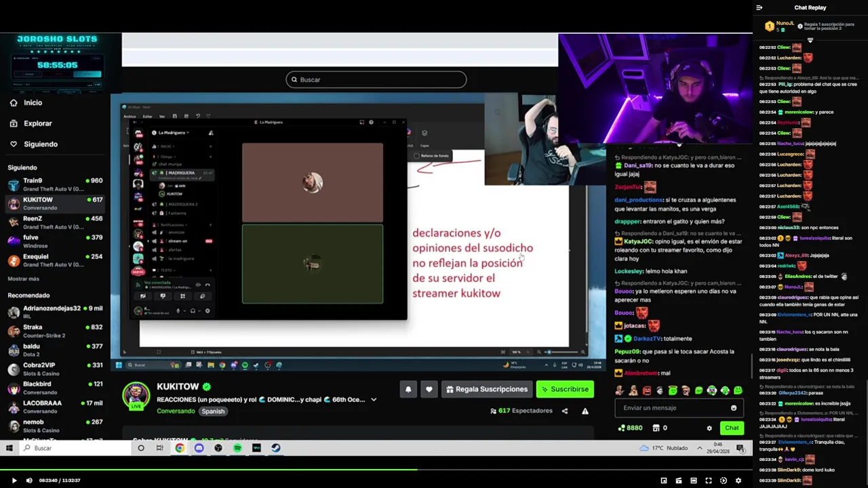
Task: Click KUKITOW channel avatar
Action: pyautogui.click(x=136, y=396)
